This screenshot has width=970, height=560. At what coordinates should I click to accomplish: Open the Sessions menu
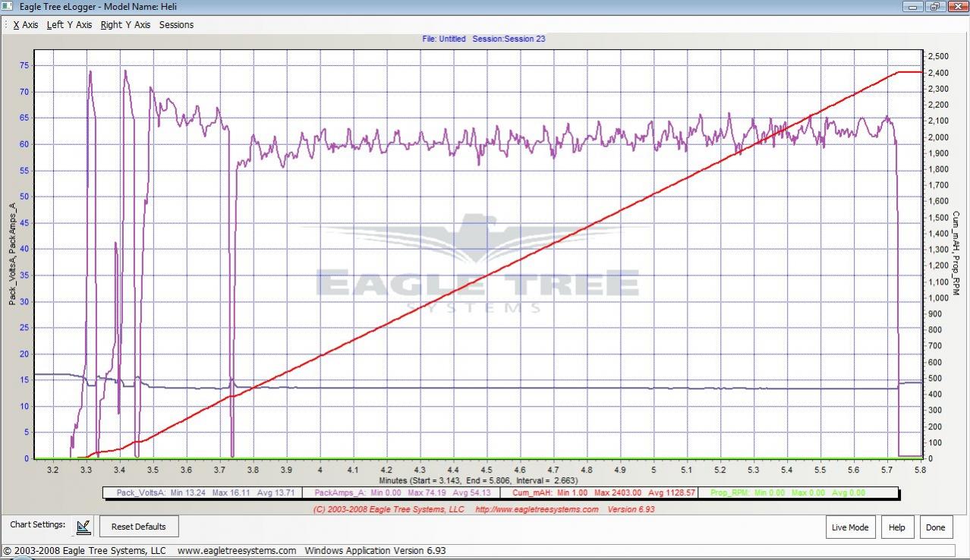pyautogui.click(x=176, y=25)
